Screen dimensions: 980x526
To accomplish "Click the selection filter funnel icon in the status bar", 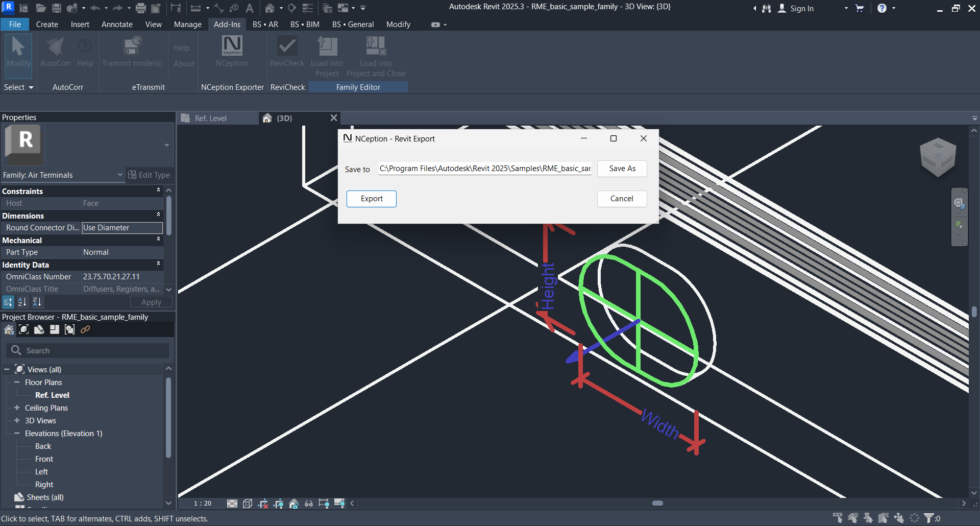I will point(929,518).
